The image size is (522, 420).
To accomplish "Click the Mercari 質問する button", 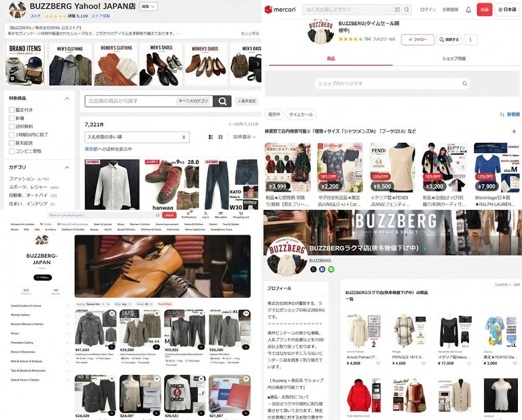I will click(x=449, y=40).
